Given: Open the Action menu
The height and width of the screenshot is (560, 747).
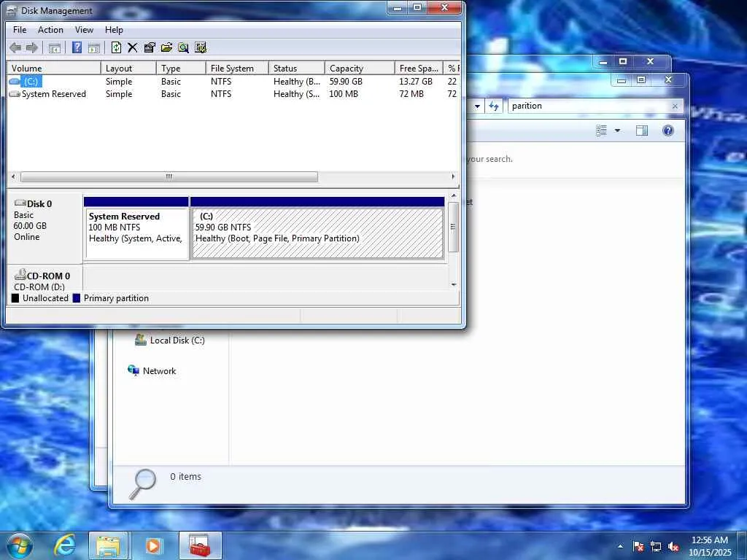Looking at the screenshot, I should click(x=50, y=29).
